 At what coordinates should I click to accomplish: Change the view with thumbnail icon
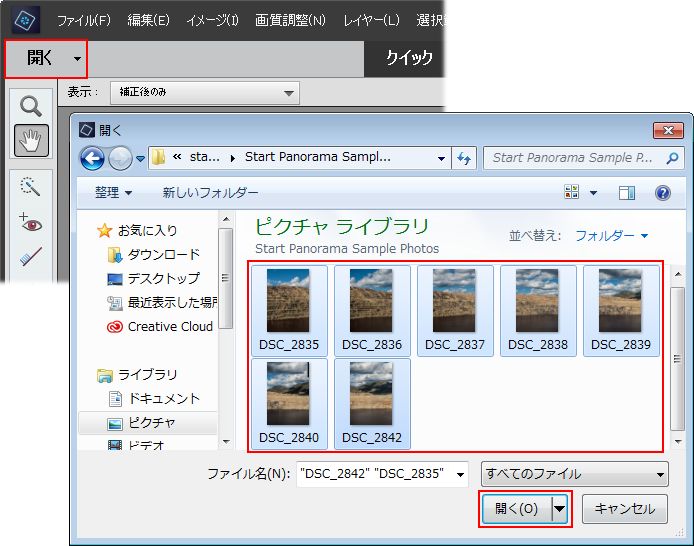(x=571, y=192)
